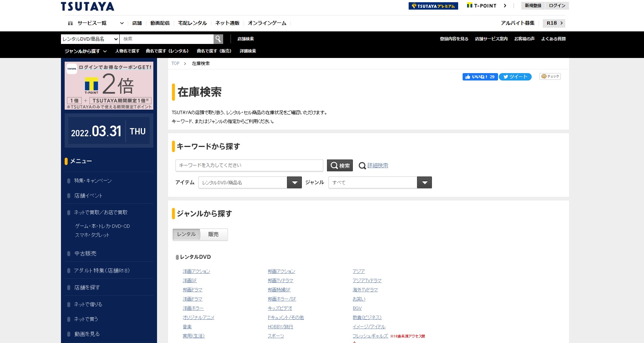Viewport: 644px width, 343px height.
Task: Click the magnifier search icon in black bar
Action: pyautogui.click(x=218, y=39)
